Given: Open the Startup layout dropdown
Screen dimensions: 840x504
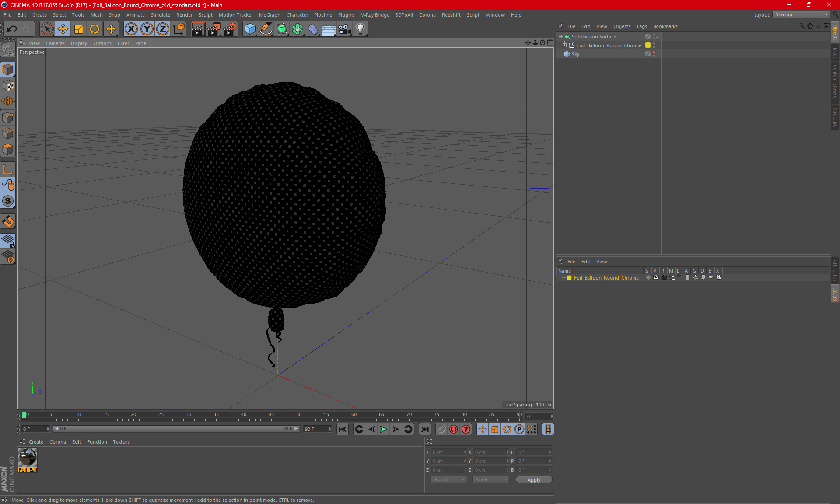Looking at the screenshot, I should click(801, 14).
